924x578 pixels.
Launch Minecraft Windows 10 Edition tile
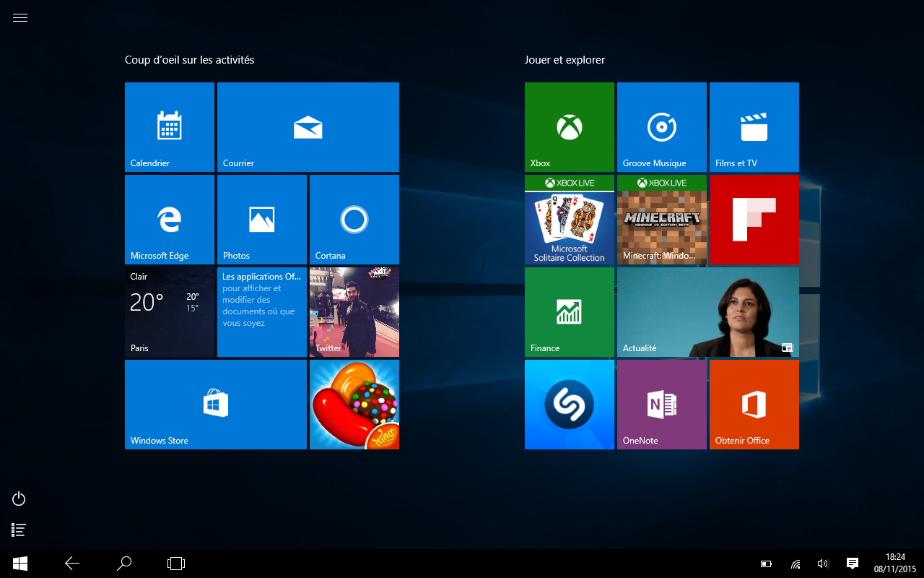[x=662, y=220]
